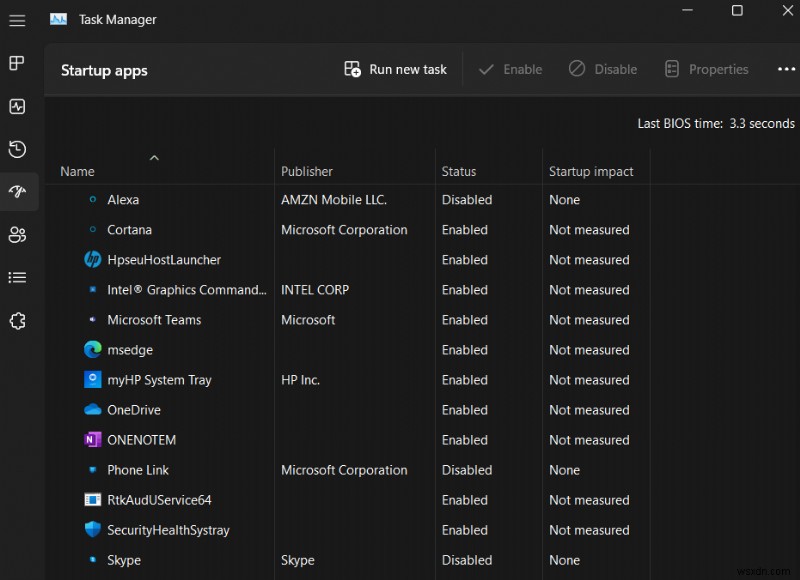Open the Details page in sidebar
This screenshot has width=800, height=580.
(17, 278)
